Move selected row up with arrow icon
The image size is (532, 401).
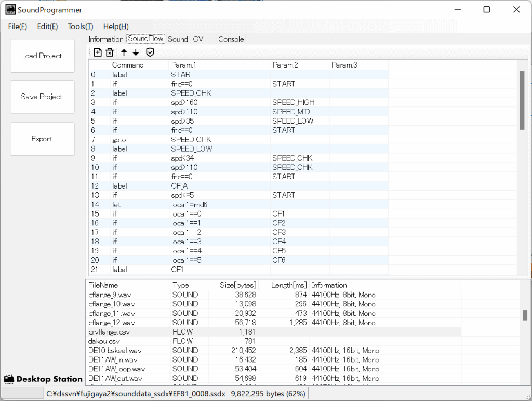(x=124, y=52)
